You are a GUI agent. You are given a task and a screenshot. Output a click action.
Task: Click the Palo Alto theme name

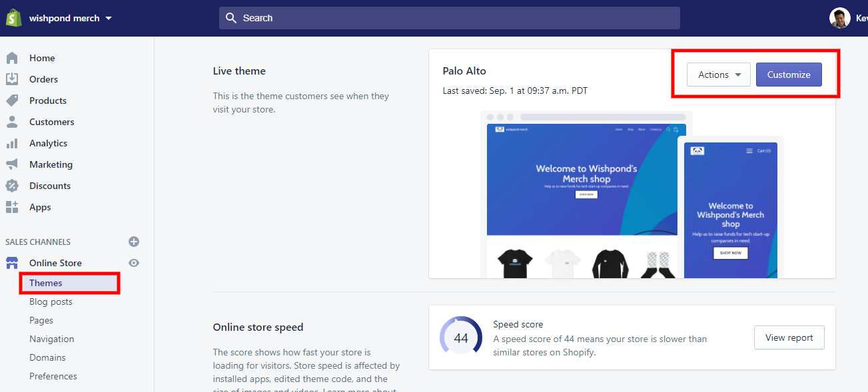(464, 71)
